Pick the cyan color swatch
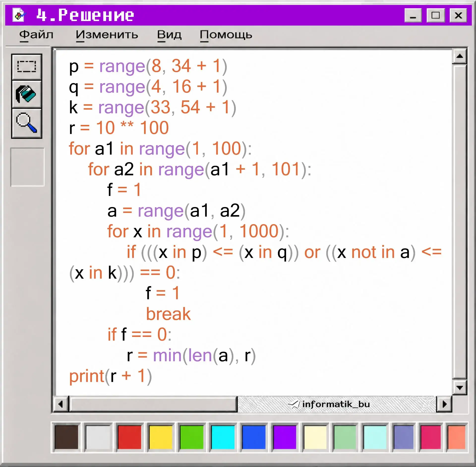The height and width of the screenshot is (467, 476). pos(223,437)
